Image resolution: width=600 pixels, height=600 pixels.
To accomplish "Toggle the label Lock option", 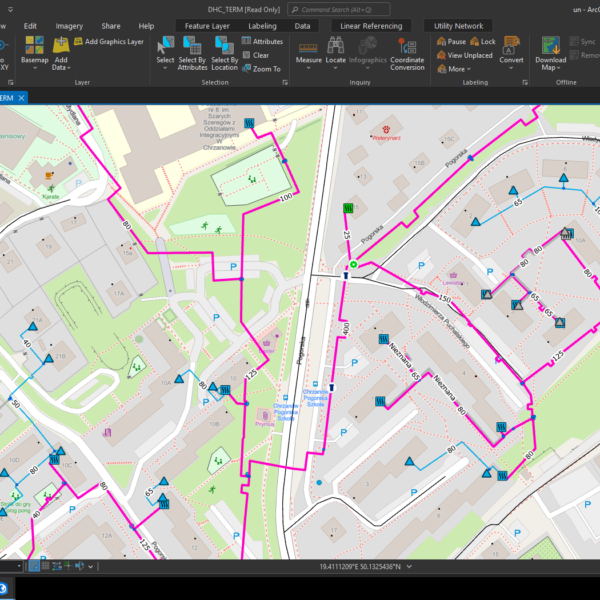I will pos(482,42).
